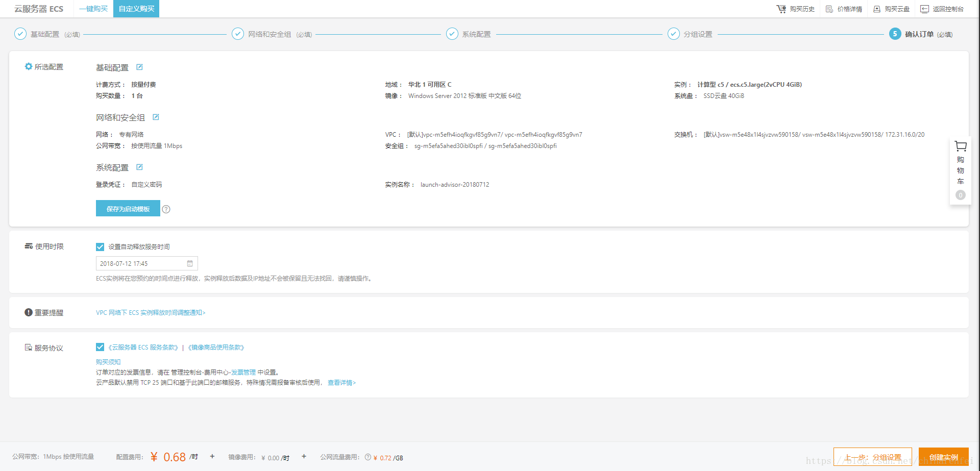Click the network type value 专有网络

click(x=131, y=135)
